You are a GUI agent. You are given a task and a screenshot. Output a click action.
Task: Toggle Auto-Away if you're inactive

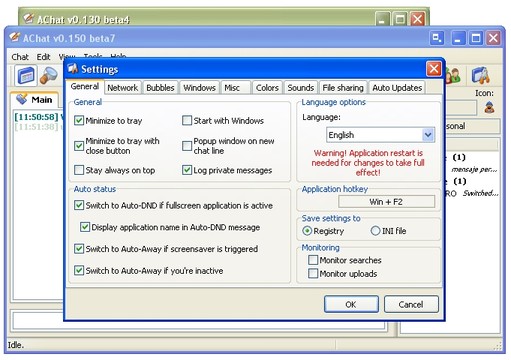pos(79,270)
